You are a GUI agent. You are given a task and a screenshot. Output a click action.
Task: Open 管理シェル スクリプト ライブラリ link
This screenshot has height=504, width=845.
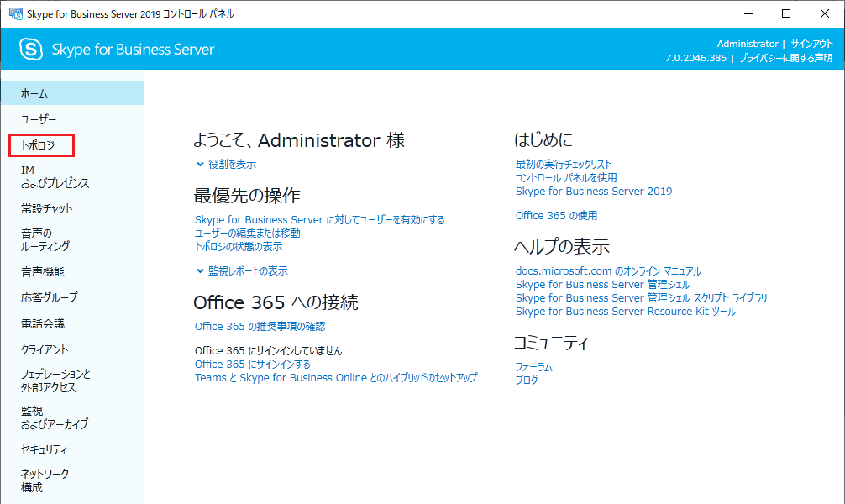coord(641,298)
